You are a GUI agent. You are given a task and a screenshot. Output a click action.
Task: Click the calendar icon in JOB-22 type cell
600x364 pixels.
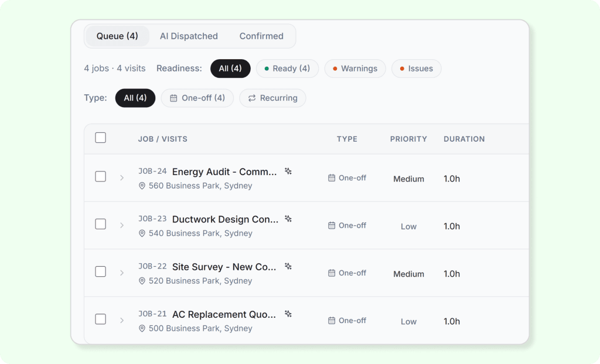332,273
